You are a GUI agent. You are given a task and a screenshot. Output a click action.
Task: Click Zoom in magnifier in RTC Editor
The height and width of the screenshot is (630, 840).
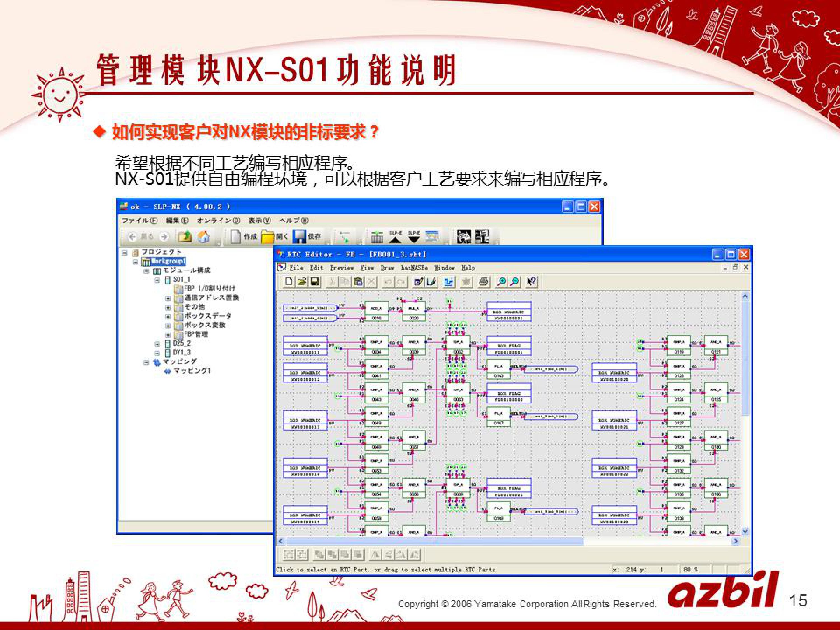pyautogui.click(x=501, y=281)
